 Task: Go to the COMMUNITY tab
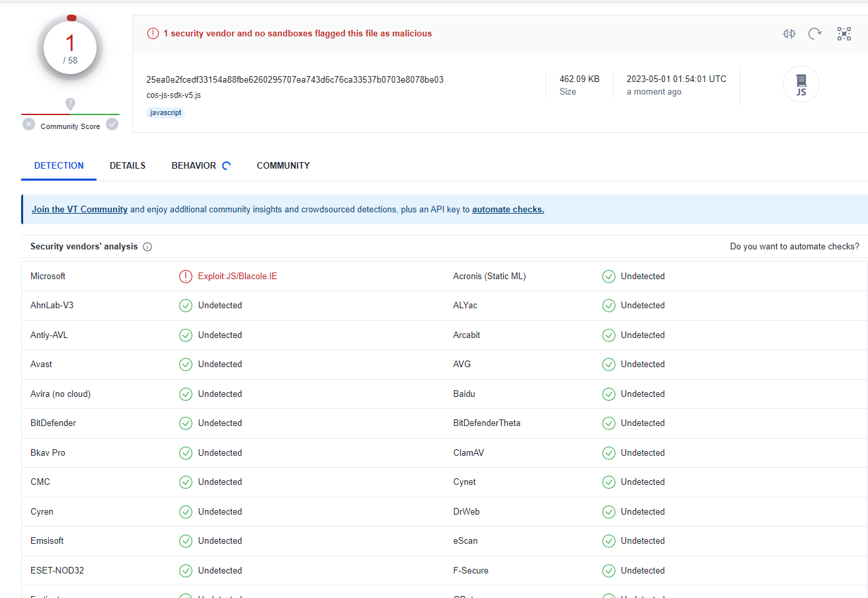283,165
